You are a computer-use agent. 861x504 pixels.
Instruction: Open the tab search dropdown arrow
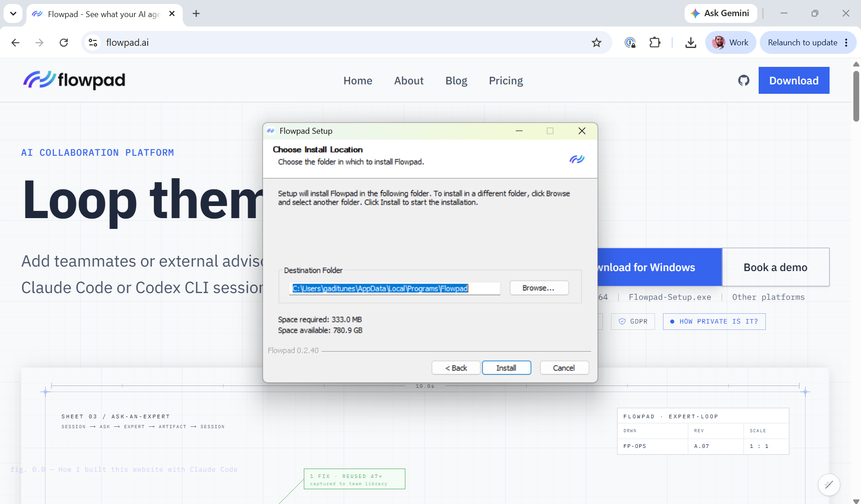(13, 13)
